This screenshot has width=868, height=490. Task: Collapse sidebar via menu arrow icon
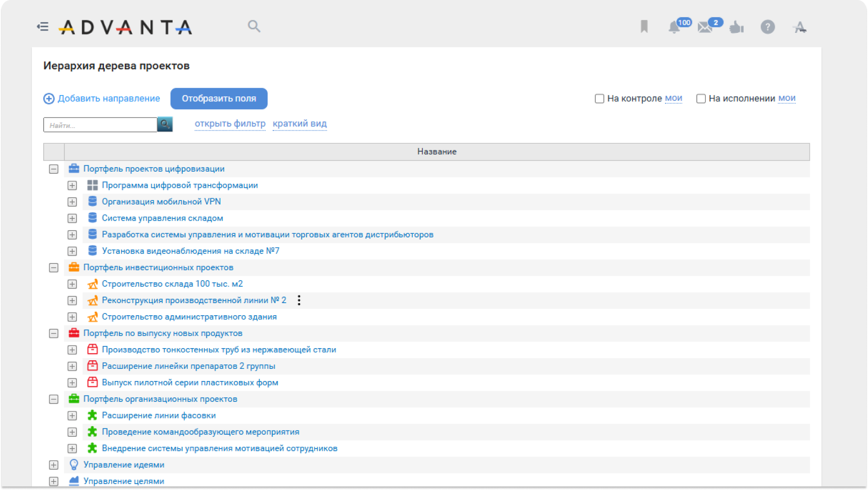tap(42, 27)
